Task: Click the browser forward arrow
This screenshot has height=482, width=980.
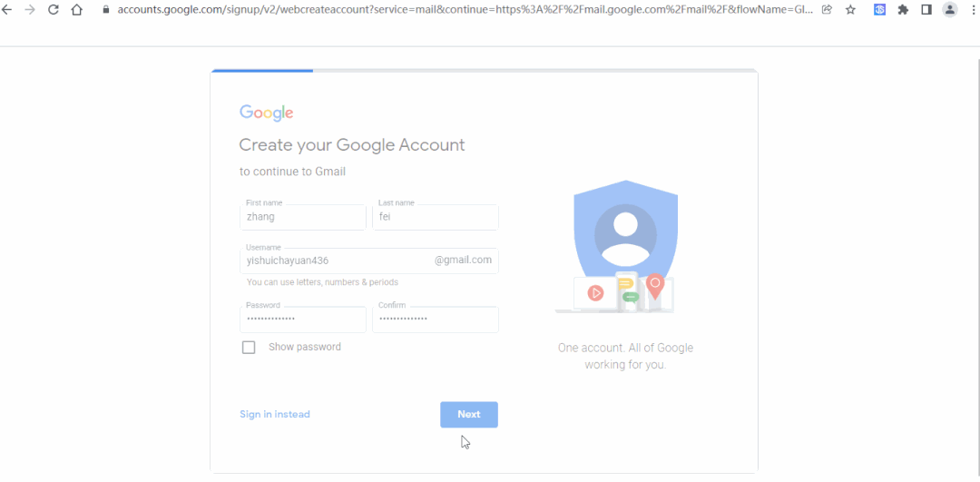Action: pyautogui.click(x=30, y=10)
